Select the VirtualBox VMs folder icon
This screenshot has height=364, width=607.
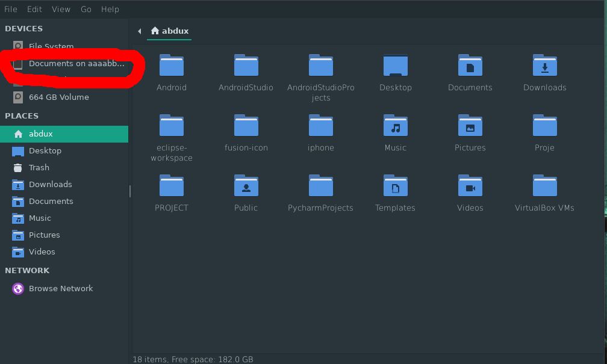click(544, 186)
